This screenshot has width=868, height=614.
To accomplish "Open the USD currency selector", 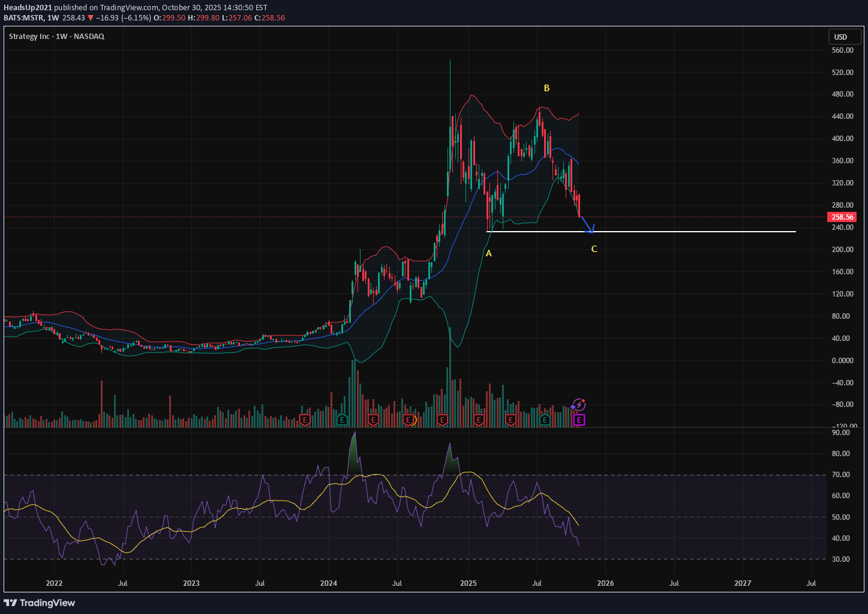I will coord(841,37).
